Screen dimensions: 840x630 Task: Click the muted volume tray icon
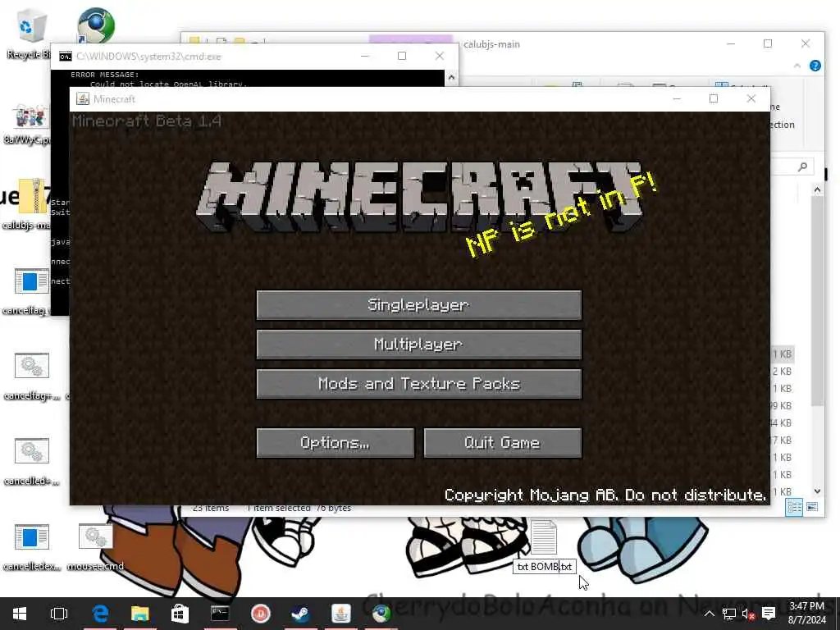click(x=748, y=614)
